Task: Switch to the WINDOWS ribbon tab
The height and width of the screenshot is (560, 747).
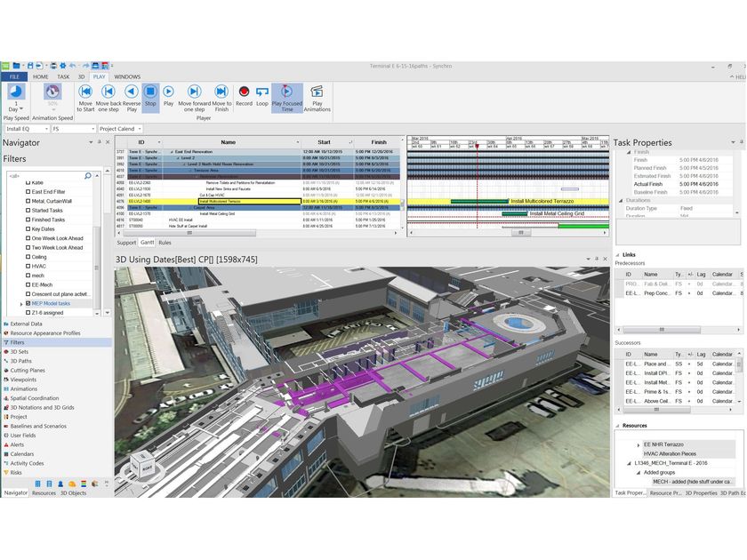Action: coord(127,76)
